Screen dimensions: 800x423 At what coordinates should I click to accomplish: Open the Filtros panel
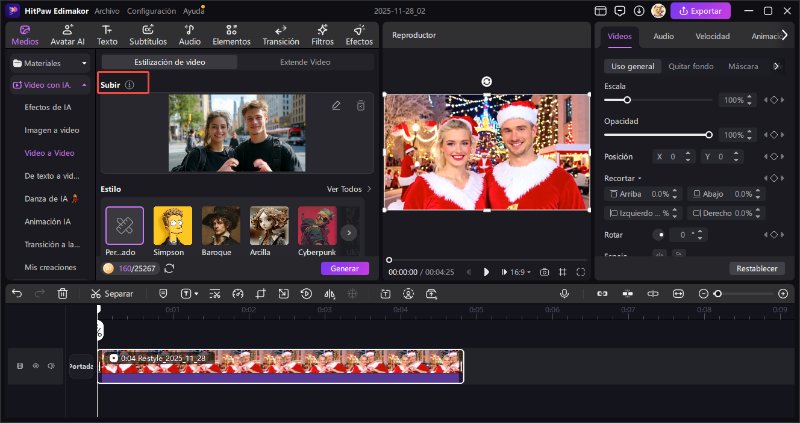click(322, 35)
